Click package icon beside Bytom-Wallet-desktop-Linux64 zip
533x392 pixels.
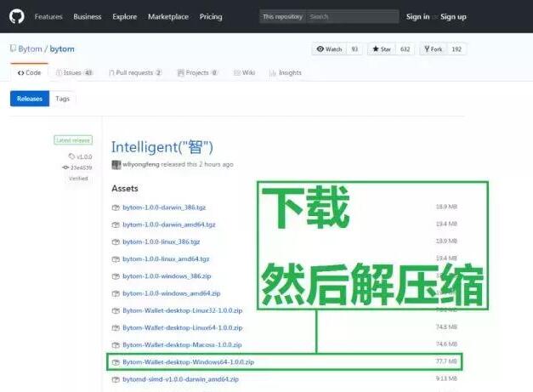pyautogui.click(x=116, y=327)
